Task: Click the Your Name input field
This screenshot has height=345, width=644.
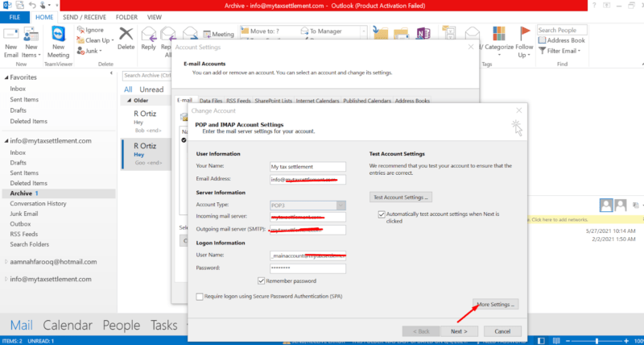Action: point(308,167)
